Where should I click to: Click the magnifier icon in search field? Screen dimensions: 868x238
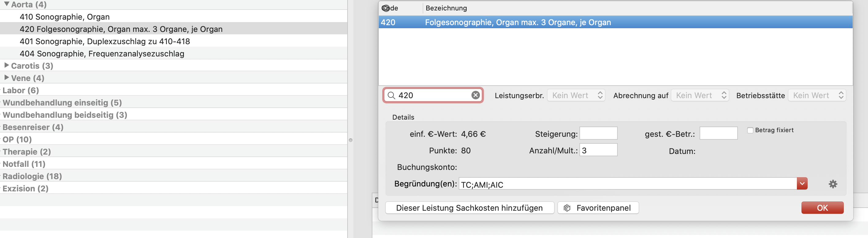point(391,95)
